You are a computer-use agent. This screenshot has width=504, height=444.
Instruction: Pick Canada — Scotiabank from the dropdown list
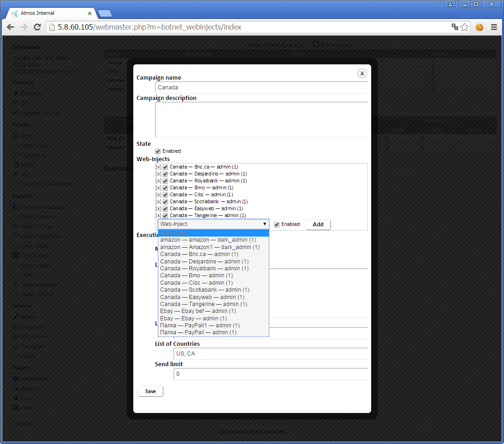(x=213, y=290)
